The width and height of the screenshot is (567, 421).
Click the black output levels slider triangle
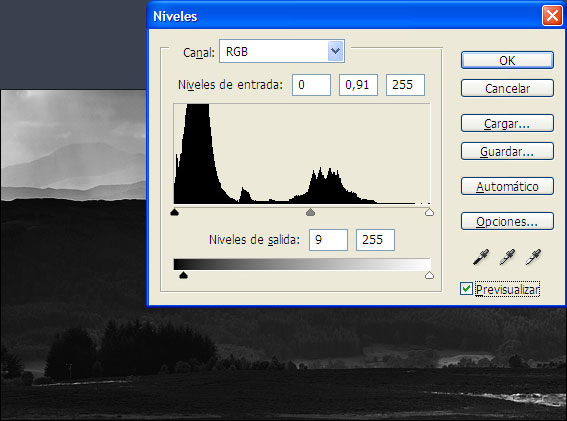183,275
